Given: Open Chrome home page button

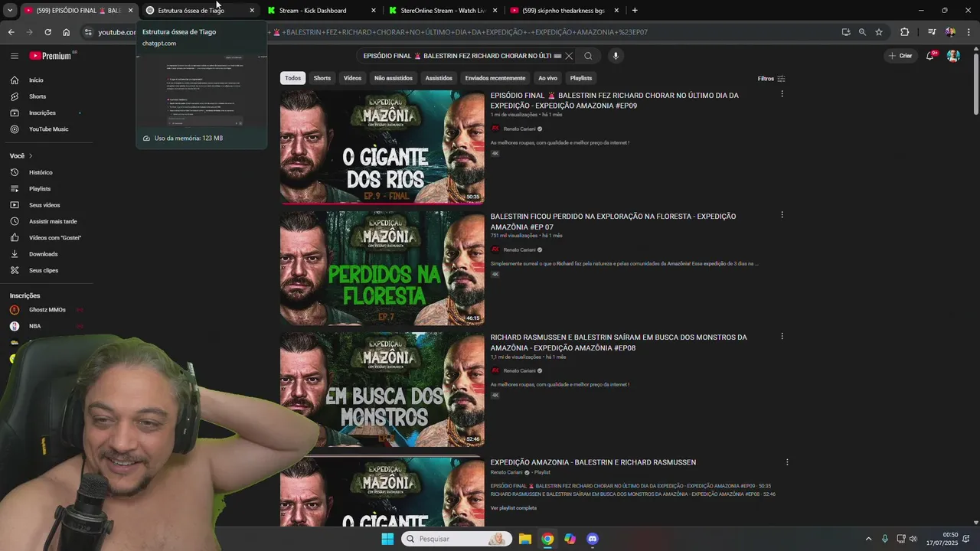Looking at the screenshot, I should coord(67,32).
